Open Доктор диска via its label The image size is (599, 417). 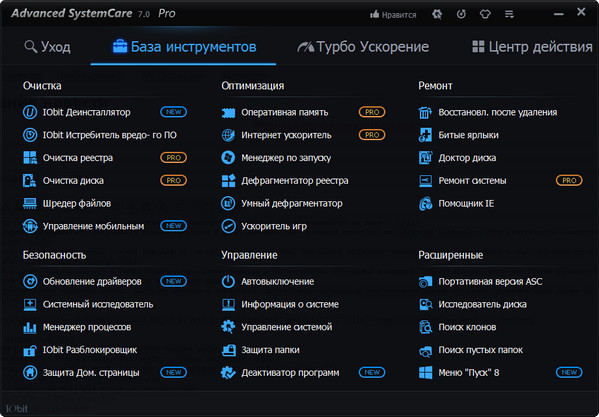(x=467, y=158)
